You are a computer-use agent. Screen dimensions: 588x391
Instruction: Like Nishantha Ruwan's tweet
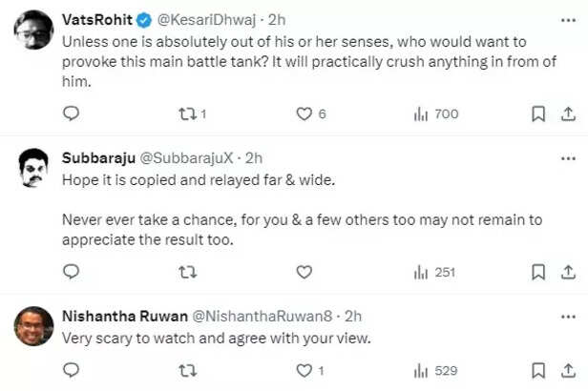click(304, 370)
